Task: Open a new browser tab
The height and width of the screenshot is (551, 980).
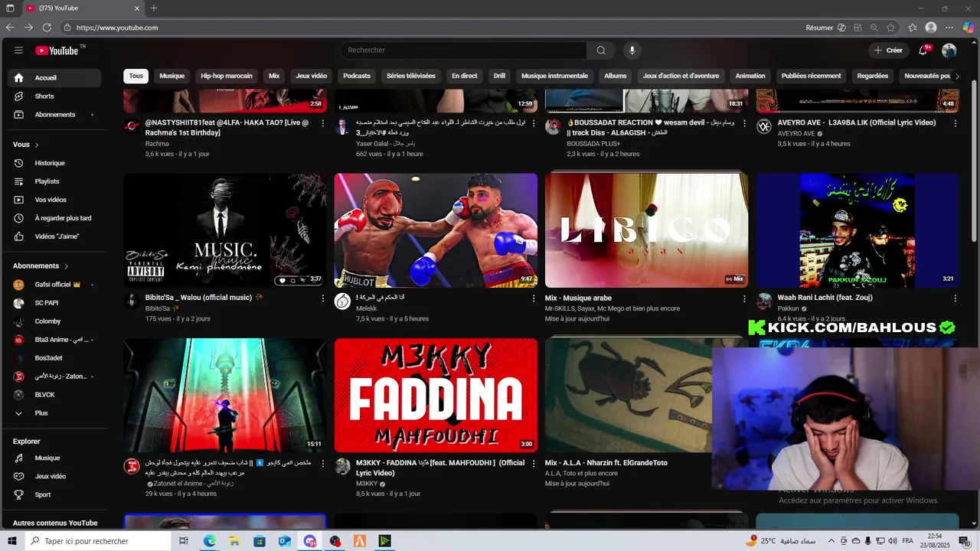Action: pyautogui.click(x=154, y=8)
